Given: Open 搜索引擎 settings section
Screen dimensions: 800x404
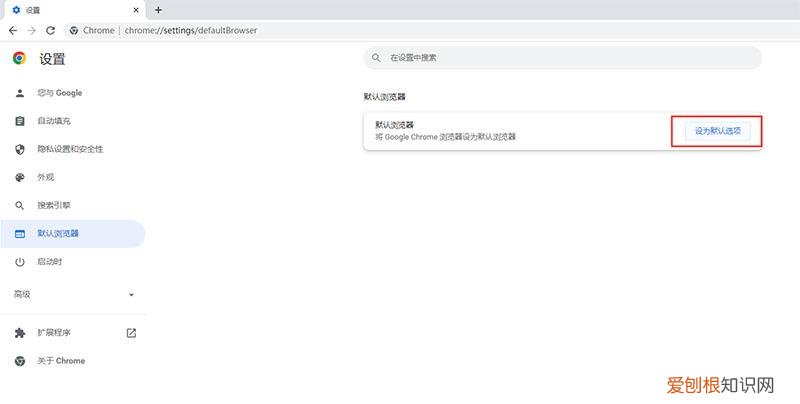Looking at the screenshot, I should (72, 205).
